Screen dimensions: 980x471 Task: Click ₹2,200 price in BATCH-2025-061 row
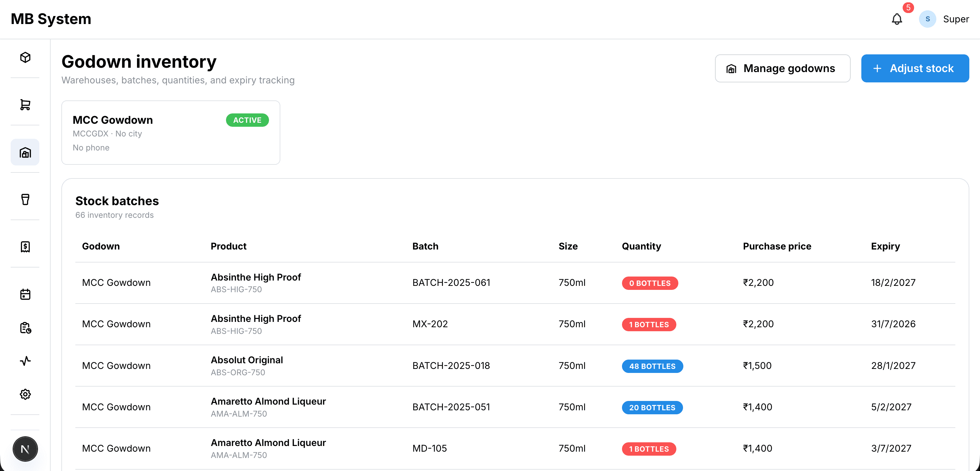pyautogui.click(x=758, y=283)
